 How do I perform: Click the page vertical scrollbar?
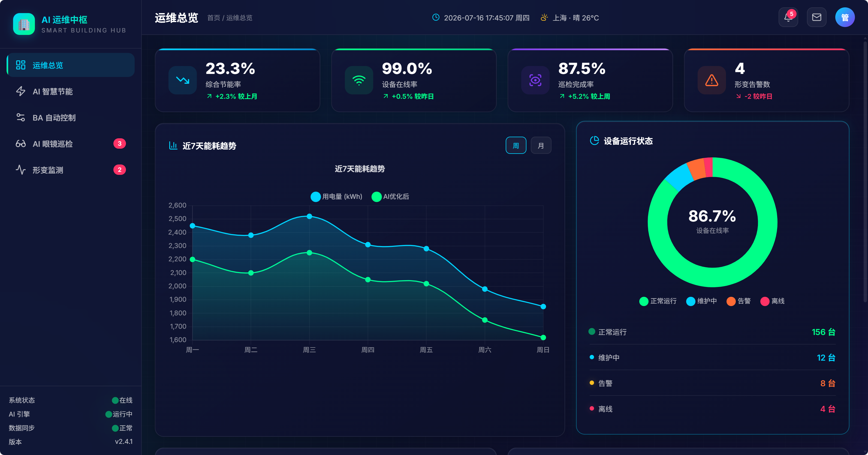[x=865, y=172]
